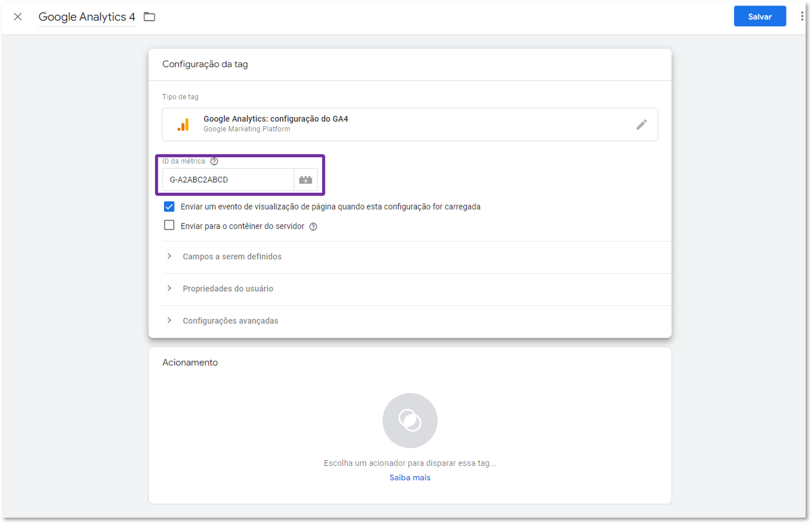Enable Enviar para o contêiner do servidor
Viewport: 812px width, 524px height.
point(169,225)
